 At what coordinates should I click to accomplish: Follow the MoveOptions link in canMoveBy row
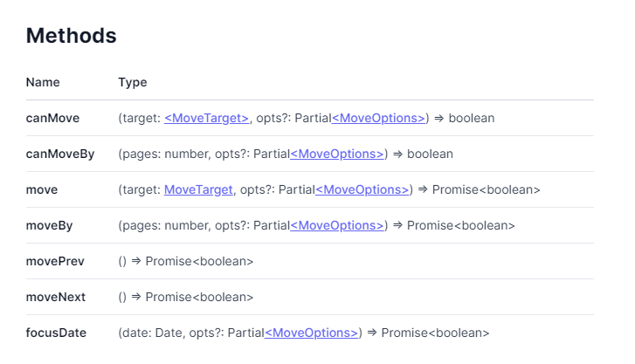tap(336, 154)
